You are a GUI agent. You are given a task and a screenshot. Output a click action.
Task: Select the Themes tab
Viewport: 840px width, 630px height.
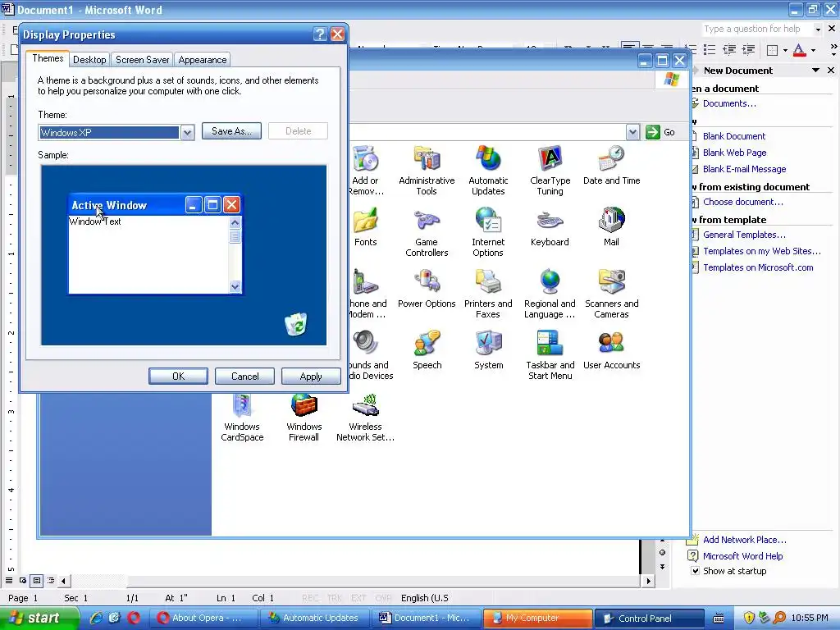(48, 58)
